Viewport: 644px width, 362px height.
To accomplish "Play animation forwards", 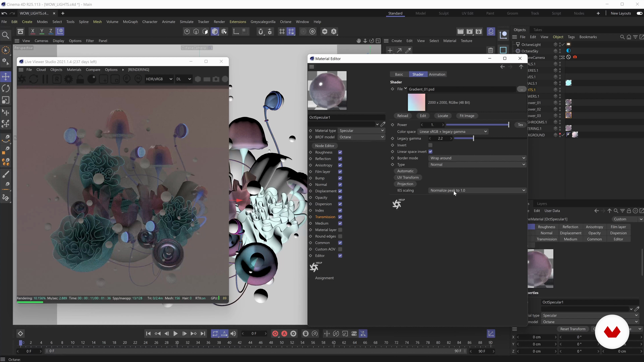I will click(x=175, y=334).
